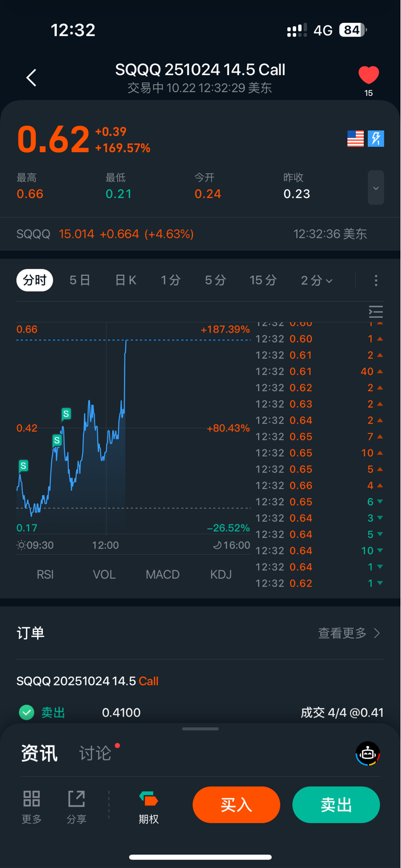
Task: Select the 分时 chart tab
Action: coord(35,280)
